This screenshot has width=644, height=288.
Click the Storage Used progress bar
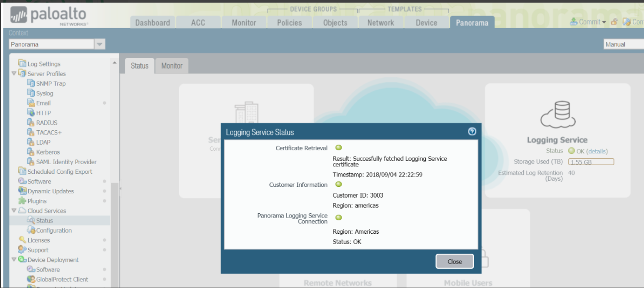coord(591,162)
